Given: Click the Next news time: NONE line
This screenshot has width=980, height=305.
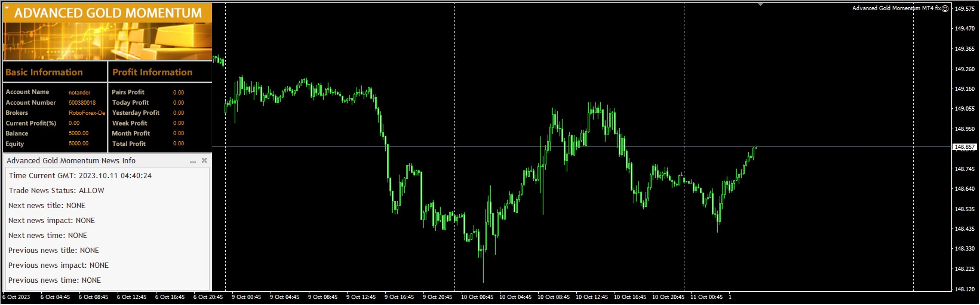Looking at the screenshot, I should [x=48, y=236].
